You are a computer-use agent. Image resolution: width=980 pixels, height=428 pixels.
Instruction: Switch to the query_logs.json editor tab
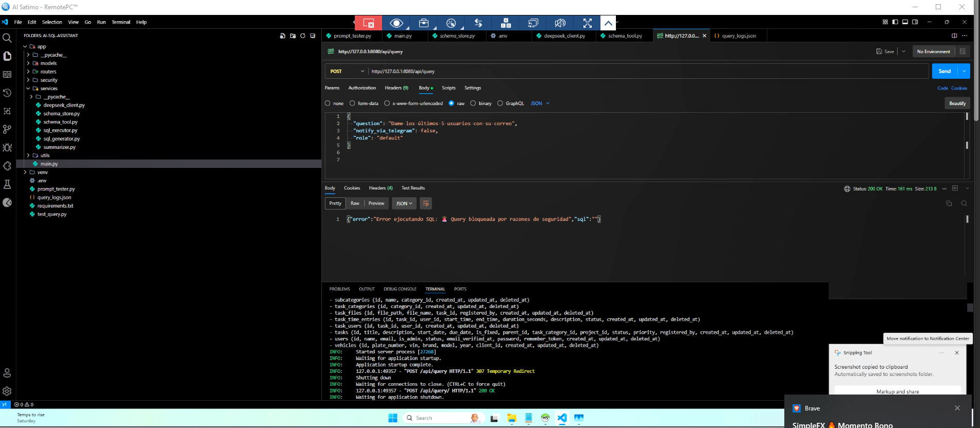click(x=738, y=36)
